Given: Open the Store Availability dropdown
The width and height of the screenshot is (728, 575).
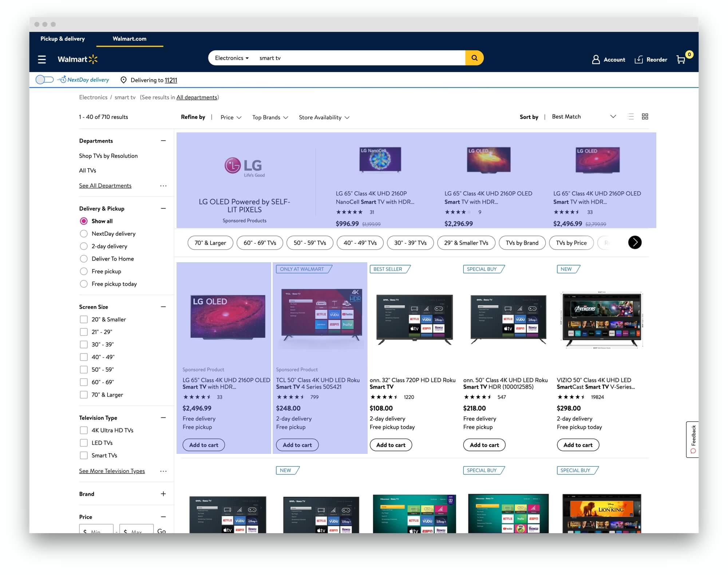Looking at the screenshot, I should coord(324,117).
